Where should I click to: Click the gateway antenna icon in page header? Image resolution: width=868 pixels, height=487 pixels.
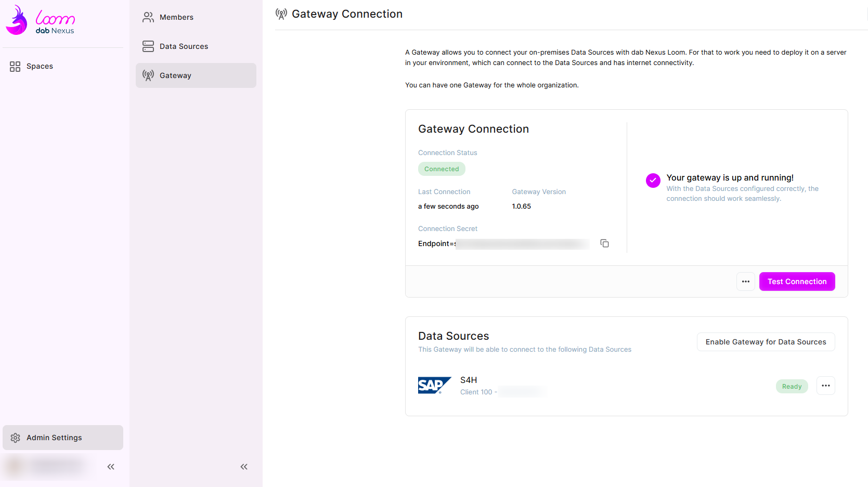pyautogui.click(x=281, y=14)
